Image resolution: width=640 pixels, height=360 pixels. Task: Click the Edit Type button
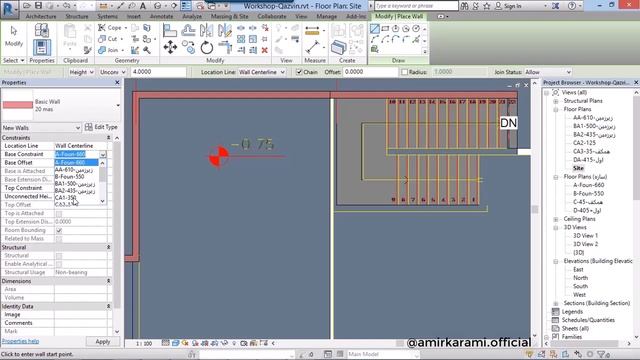click(x=101, y=127)
